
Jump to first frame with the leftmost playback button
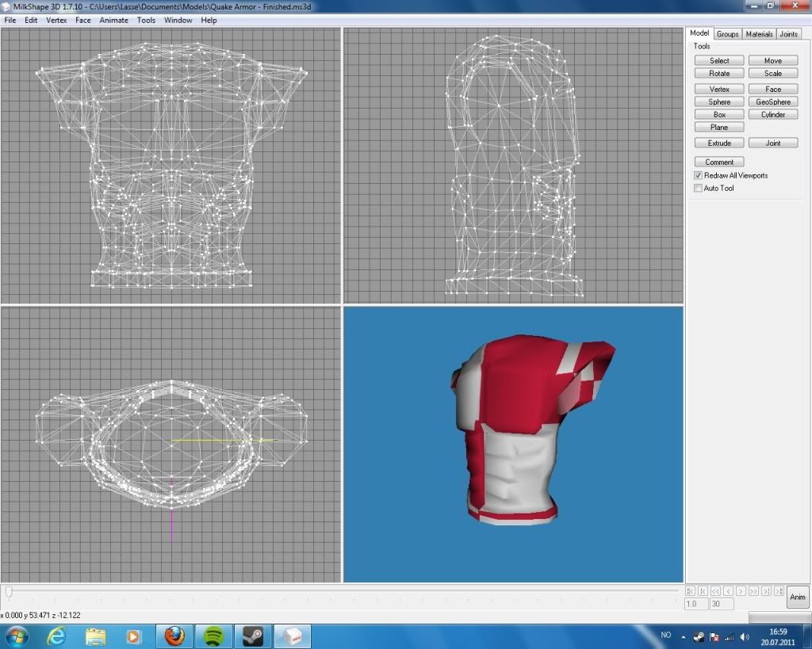pyautogui.click(x=690, y=590)
